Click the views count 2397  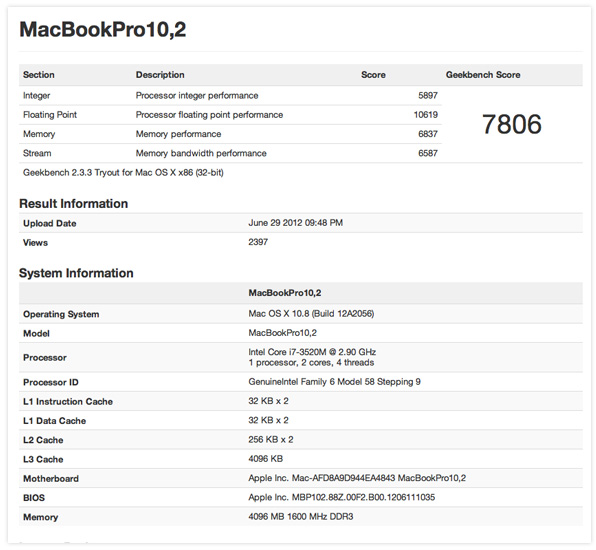[x=258, y=242]
